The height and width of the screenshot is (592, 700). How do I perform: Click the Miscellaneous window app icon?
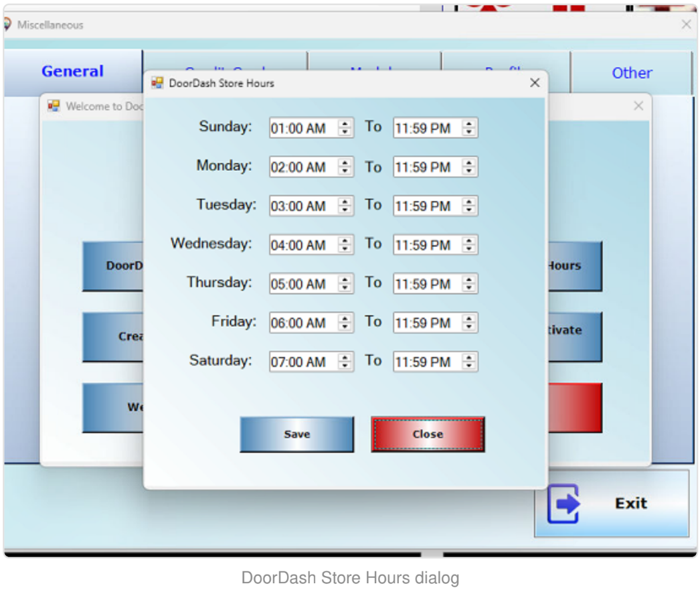tap(7, 24)
